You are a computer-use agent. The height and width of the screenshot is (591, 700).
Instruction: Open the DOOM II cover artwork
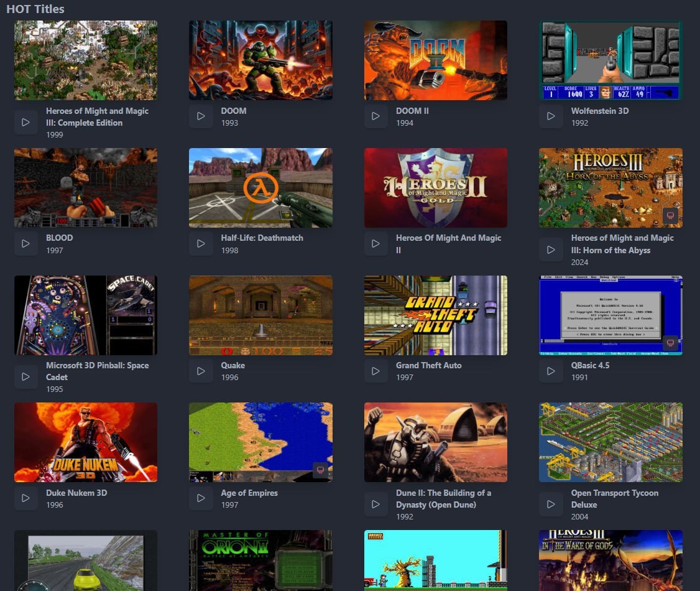[x=436, y=60]
